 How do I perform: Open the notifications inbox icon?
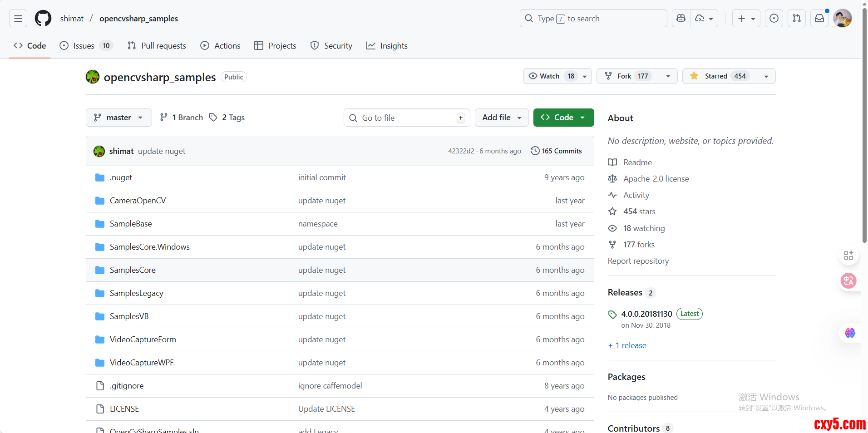819,19
